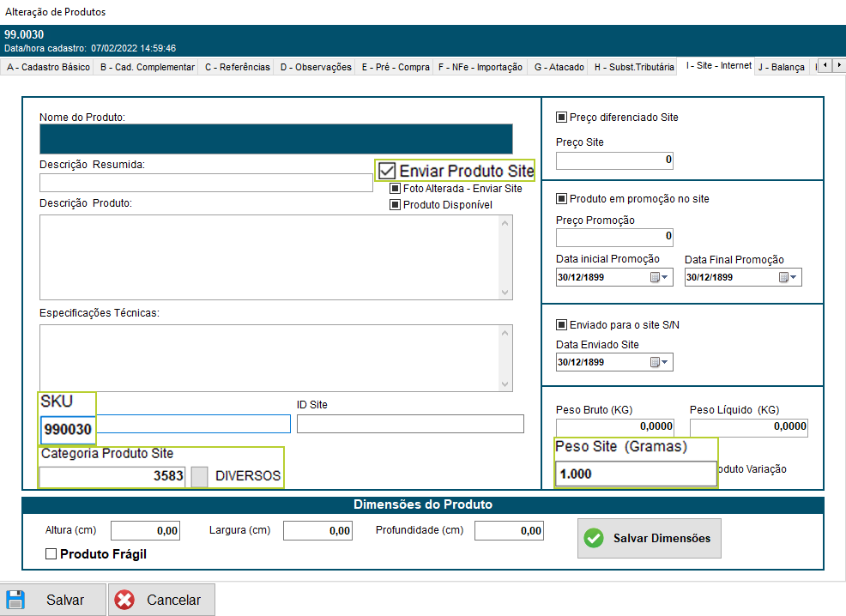Click the Especificações Técnicas scroll down arrow
Viewport: 846px width, 616px height.
pyautogui.click(x=505, y=383)
